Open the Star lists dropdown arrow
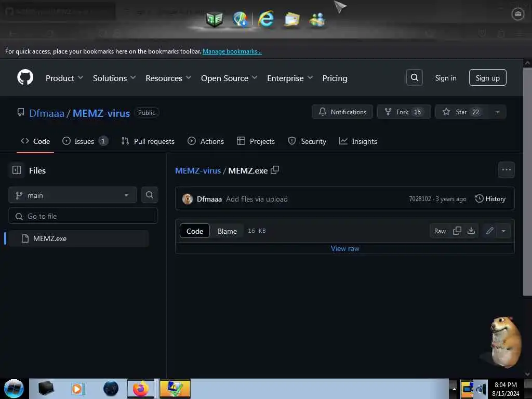Image resolution: width=532 pixels, height=399 pixels. point(497,112)
